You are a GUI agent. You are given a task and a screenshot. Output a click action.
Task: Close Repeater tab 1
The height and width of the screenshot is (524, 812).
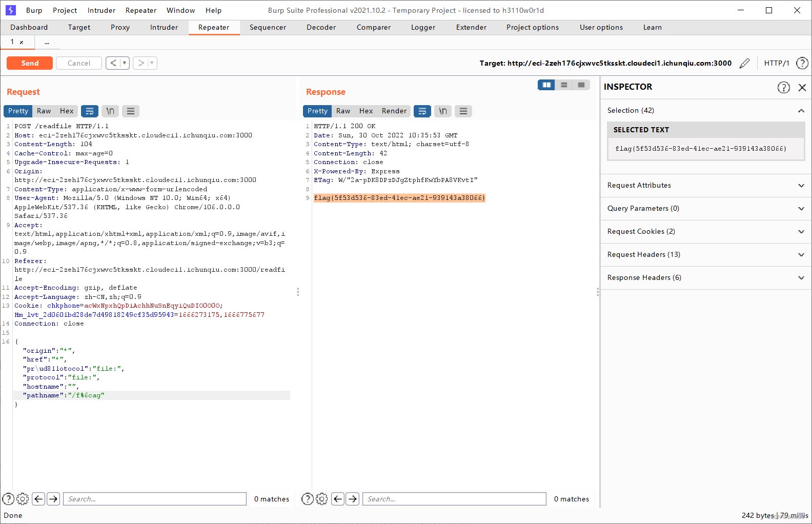tap(22, 43)
